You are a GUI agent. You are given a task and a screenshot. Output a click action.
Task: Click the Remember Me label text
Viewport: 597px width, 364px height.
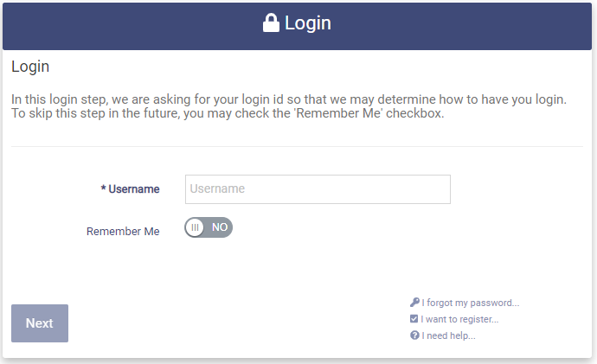click(x=123, y=232)
